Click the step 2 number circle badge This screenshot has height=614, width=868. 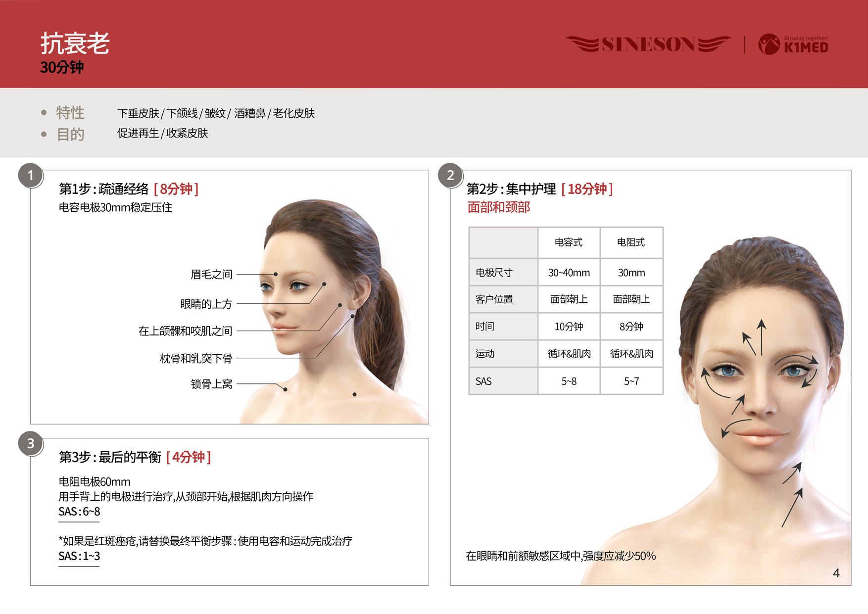pos(450,176)
